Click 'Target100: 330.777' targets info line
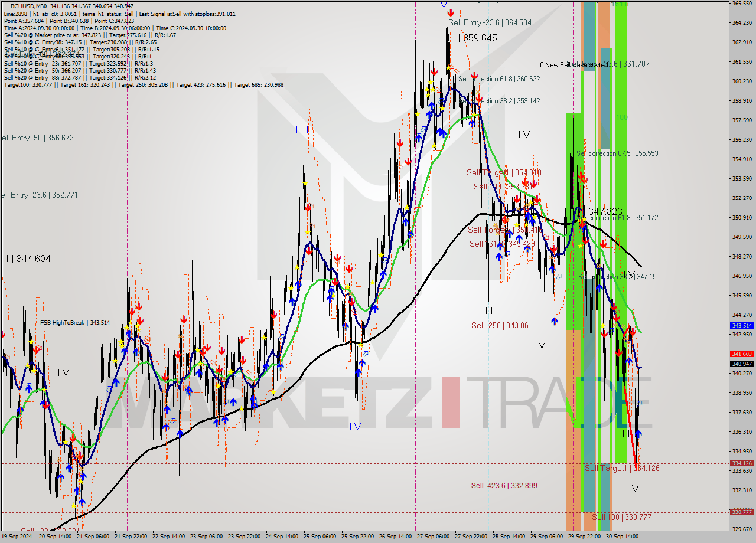The width and height of the screenshot is (756, 543). (x=144, y=84)
